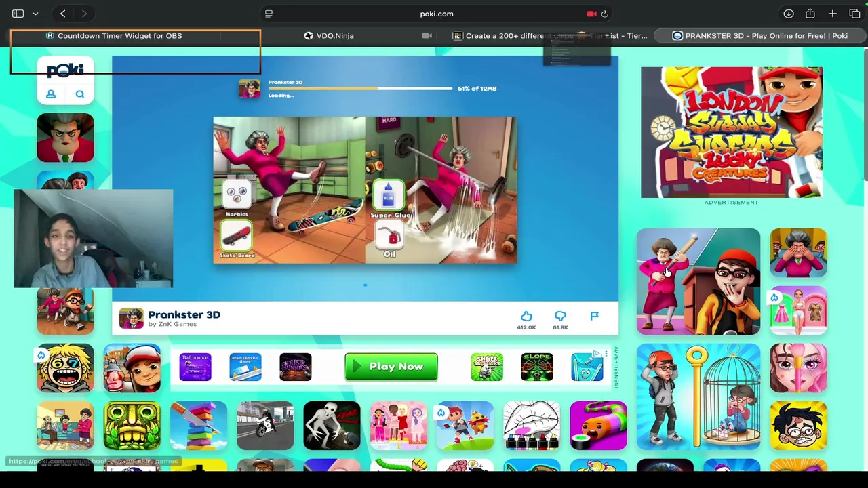Open the Poki search icon
Screen dimensions: 868x488
(x=80, y=95)
